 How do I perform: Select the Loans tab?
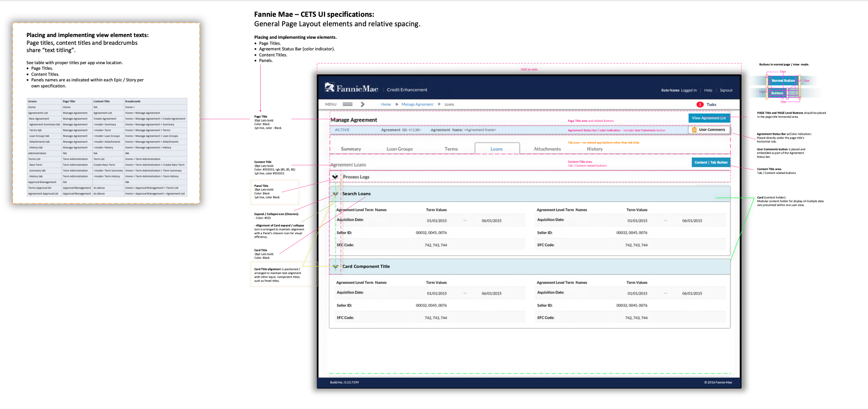coord(497,149)
